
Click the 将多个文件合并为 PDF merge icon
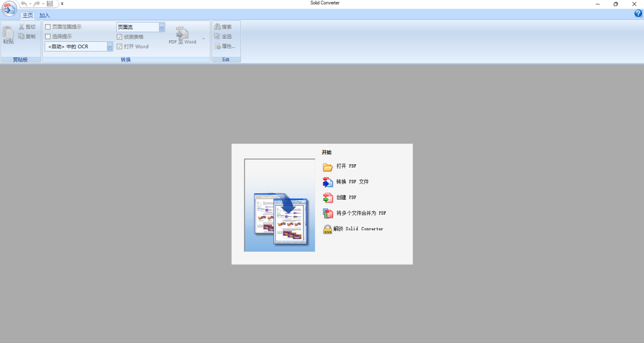pos(328,213)
